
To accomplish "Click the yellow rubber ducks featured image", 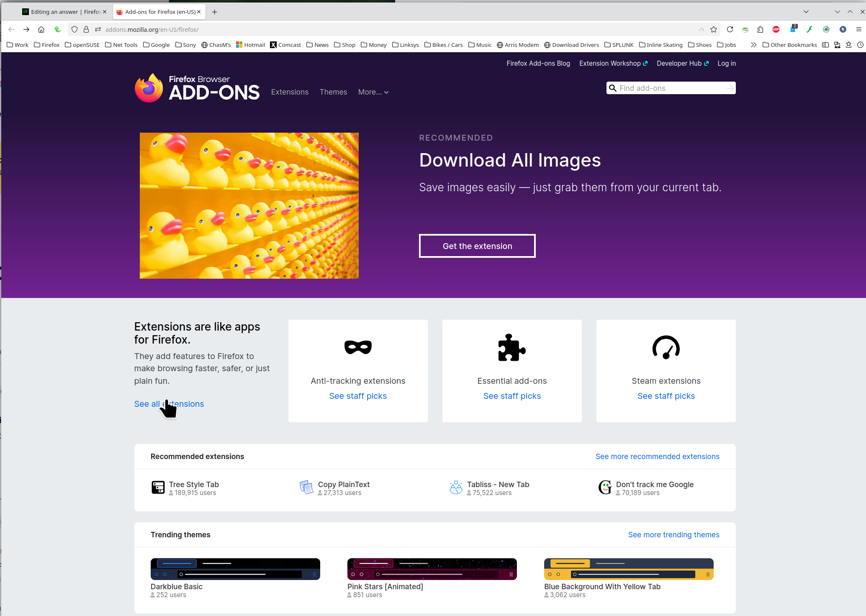I will (x=249, y=205).
